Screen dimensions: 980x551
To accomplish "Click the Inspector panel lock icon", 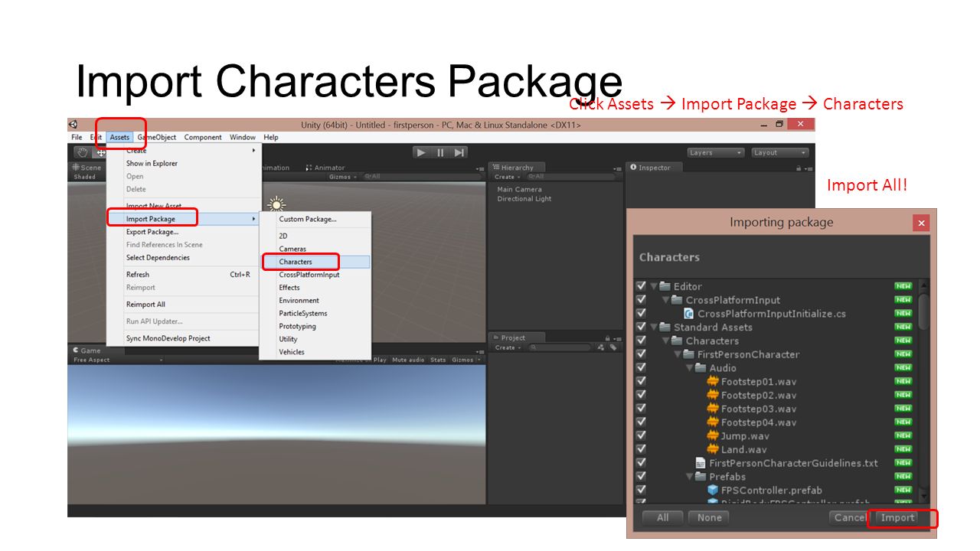I will pos(799,168).
